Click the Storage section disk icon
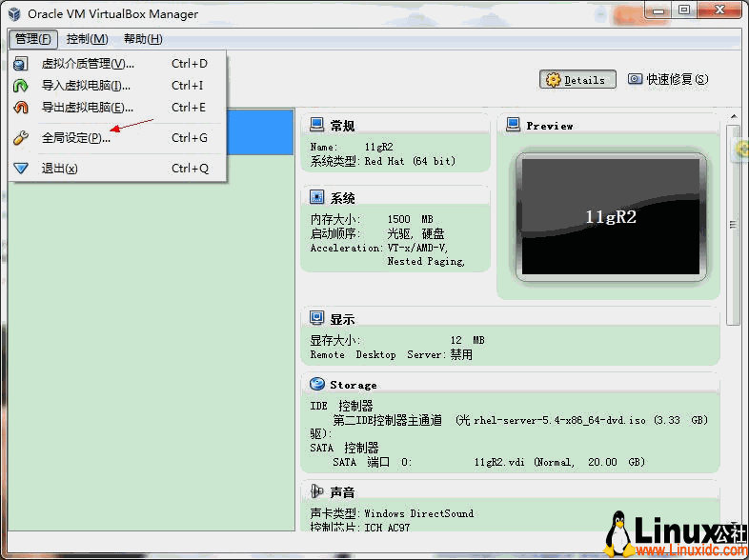The image size is (749, 560). 317,384
